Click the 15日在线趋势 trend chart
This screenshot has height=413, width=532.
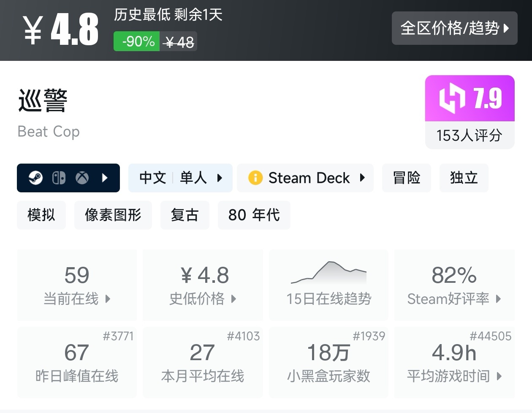point(328,285)
